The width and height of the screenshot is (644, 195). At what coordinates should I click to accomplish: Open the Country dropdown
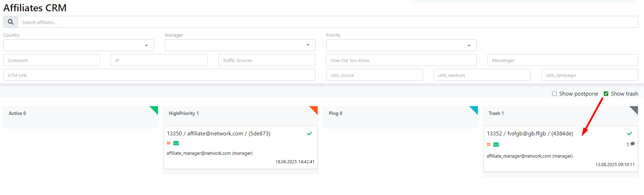tap(78, 45)
